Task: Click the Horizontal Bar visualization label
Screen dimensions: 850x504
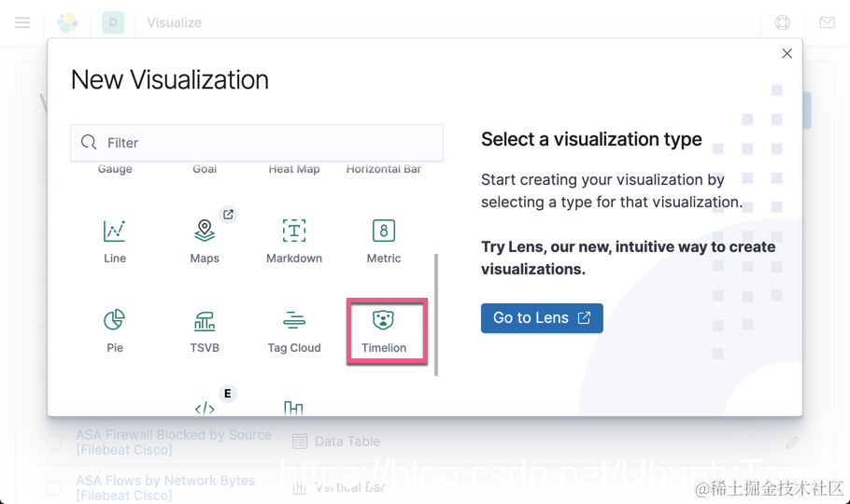Action: tap(384, 169)
